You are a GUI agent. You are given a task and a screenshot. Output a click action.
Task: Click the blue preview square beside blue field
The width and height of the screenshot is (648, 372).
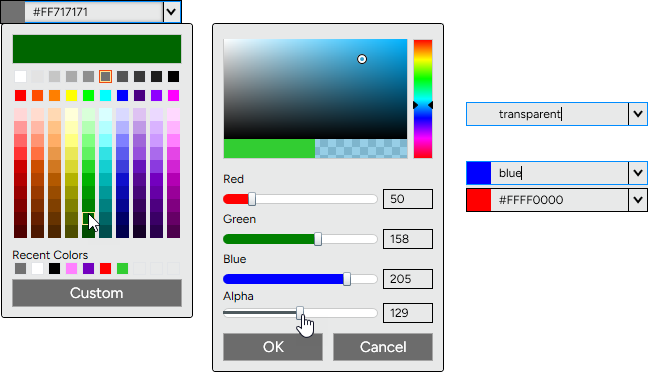(x=479, y=173)
